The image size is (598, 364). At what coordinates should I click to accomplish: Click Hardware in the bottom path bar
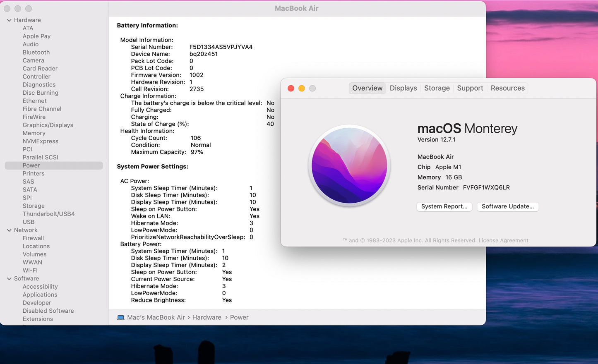tap(207, 318)
